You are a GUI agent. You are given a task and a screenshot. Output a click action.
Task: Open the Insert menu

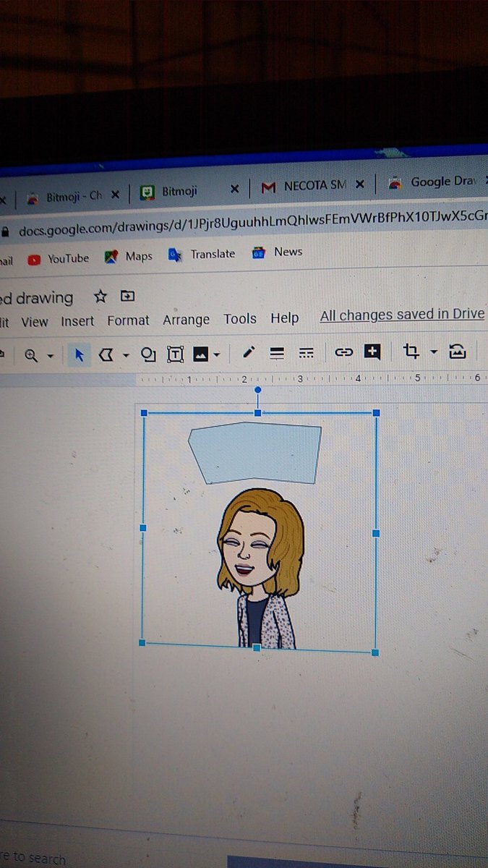[x=77, y=321]
